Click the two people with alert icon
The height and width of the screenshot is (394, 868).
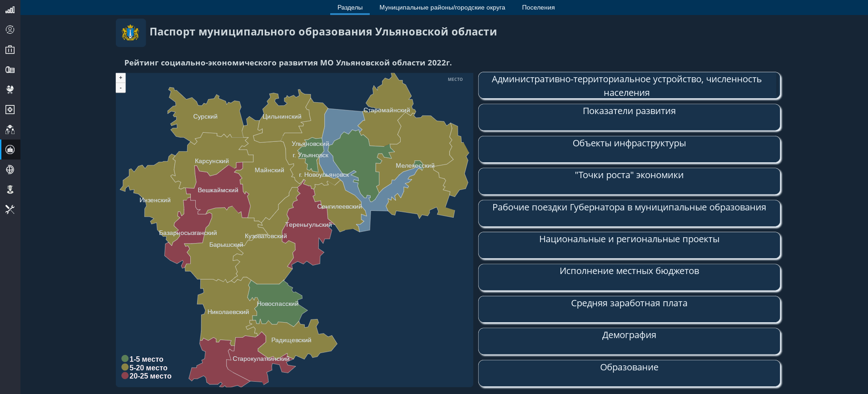click(10, 130)
